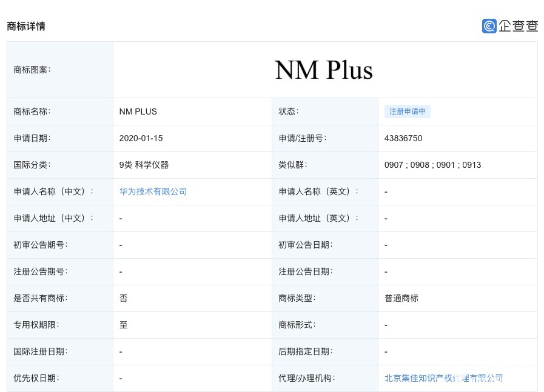Click the 初审公告期号 field label
Image resolution: width=544 pixels, height=392 pixels.
point(41,245)
